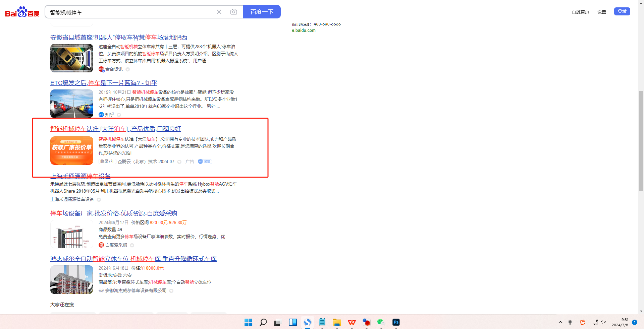Viewport: 644px width, 329px height.
Task: Click the 百度一下 search button
Action: pos(262,12)
